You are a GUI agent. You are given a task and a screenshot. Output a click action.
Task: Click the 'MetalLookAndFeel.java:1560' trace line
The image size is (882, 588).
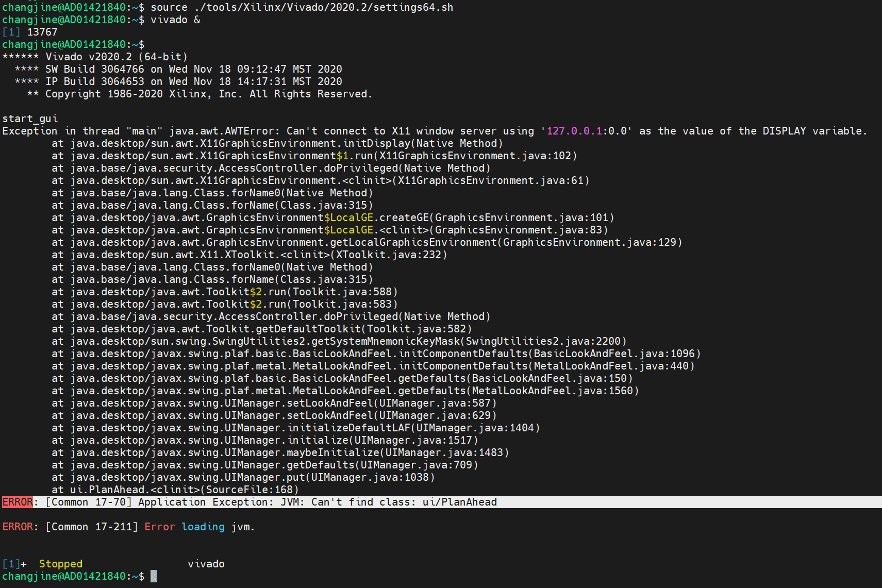point(345,391)
